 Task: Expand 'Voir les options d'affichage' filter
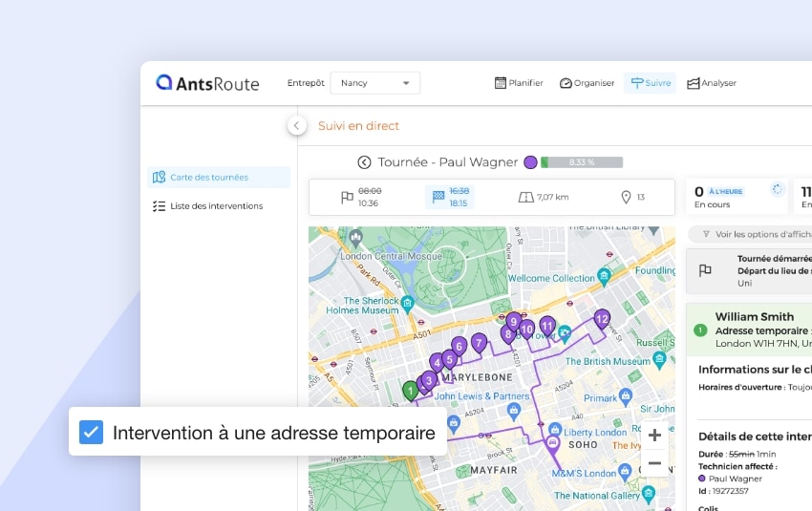coord(750,234)
